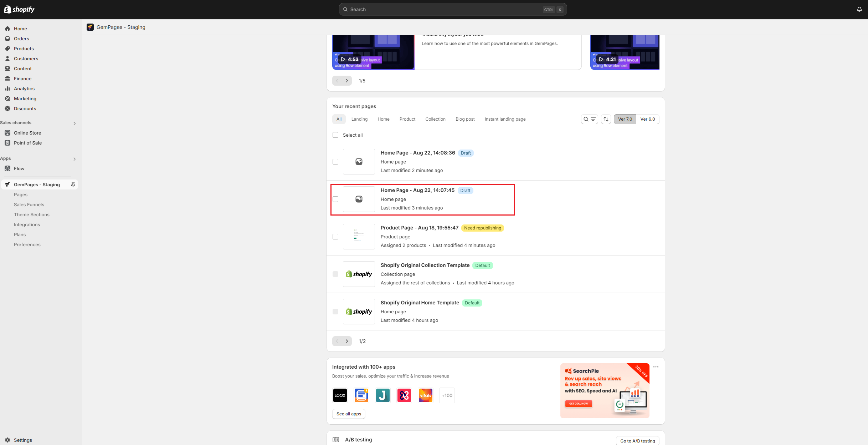Expand the Apps section chevron
868x445 pixels.
click(75, 159)
